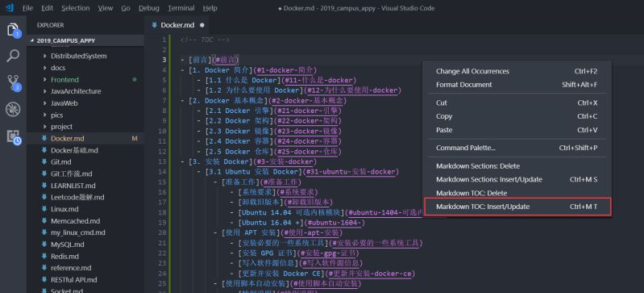Open the Go menu
Screen dimensions: 644x293
coord(126,8)
